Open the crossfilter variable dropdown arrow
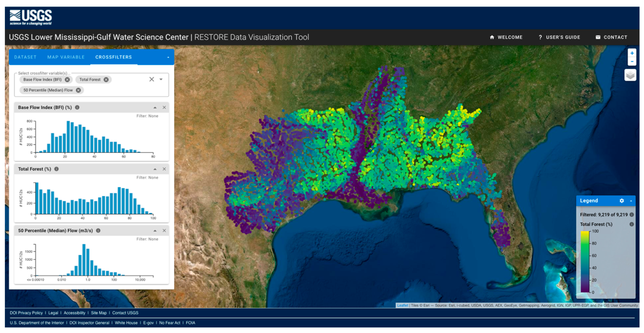 coord(161,79)
